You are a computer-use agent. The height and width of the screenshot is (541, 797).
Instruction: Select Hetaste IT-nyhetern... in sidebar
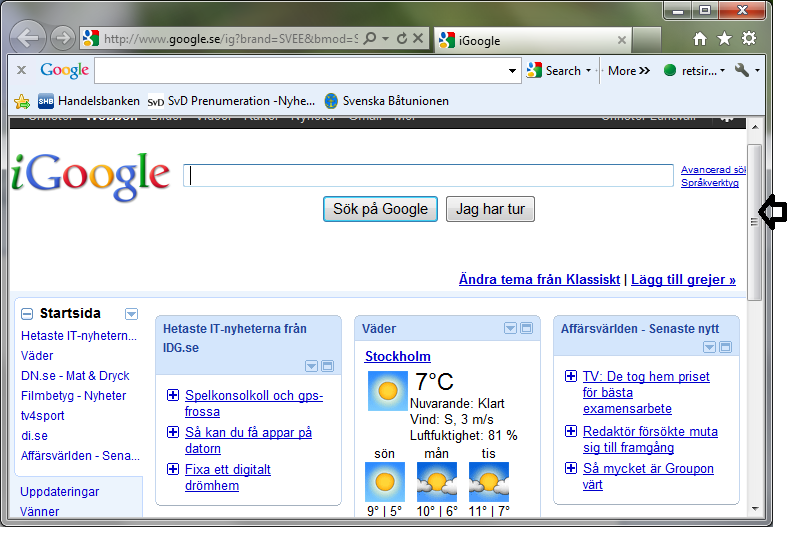coord(79,336)
